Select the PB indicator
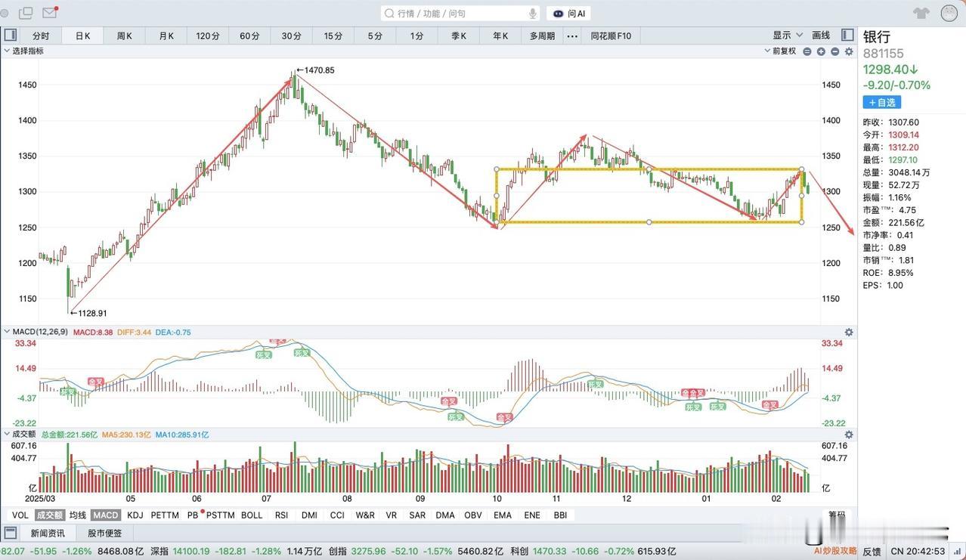 point(193,515)
